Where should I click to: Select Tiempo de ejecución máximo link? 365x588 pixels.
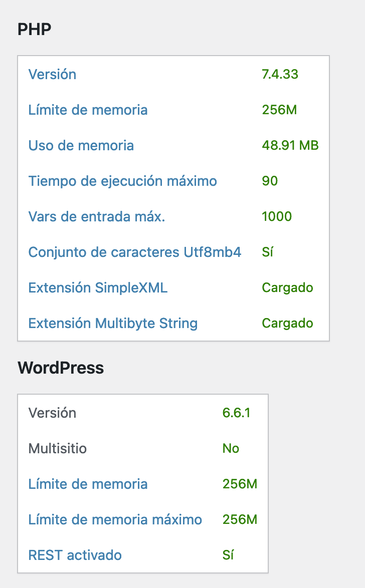click(x=123, y=181)
